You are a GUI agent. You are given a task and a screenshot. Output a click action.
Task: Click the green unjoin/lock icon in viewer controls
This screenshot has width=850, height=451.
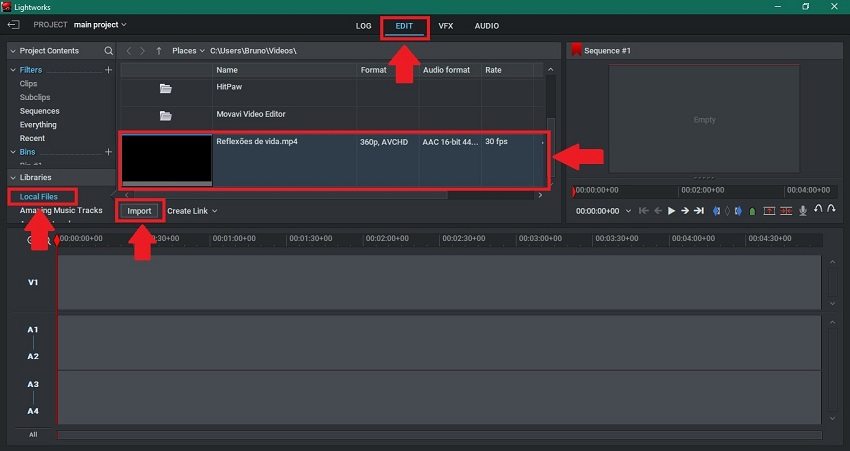coord(752,211)
